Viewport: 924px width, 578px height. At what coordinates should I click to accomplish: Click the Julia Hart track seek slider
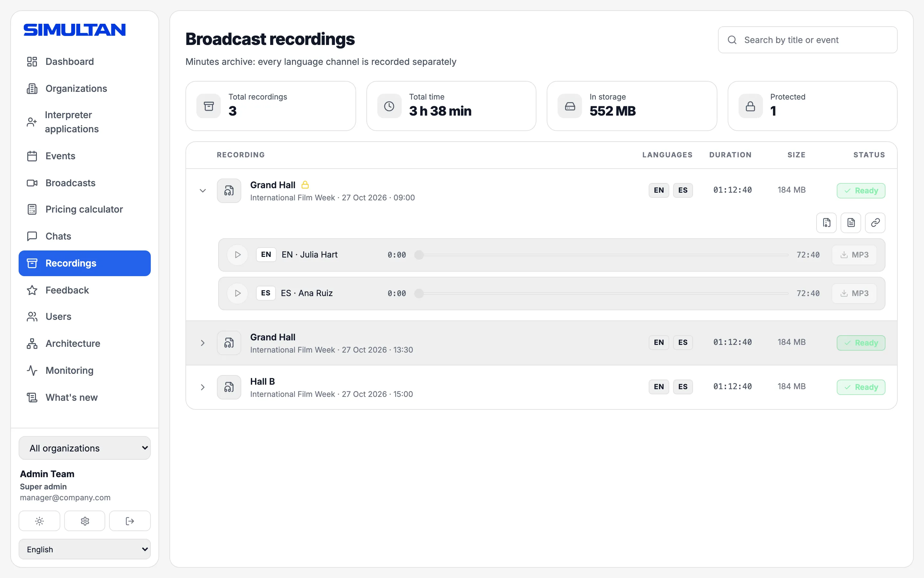[x=601, y=255]
